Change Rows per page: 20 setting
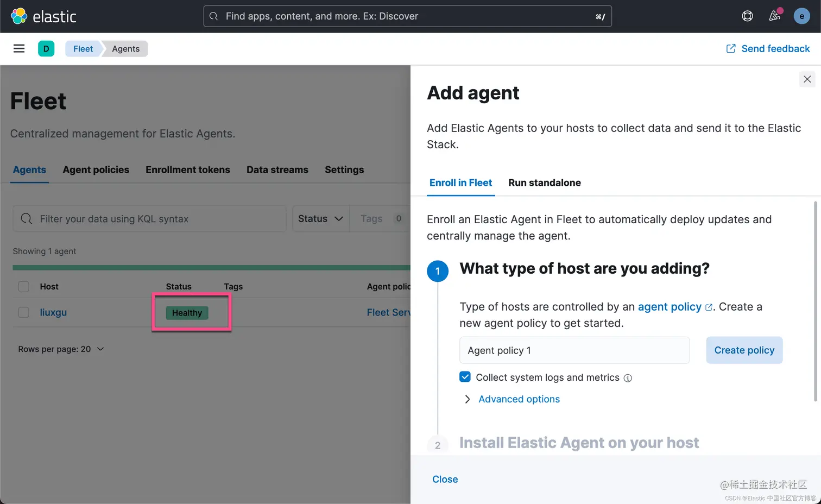Viewport: 821px width, 504px height. 61,349
